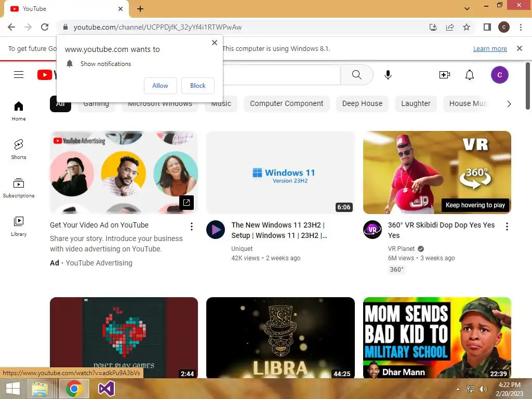Open 360 VR Skibidi video thumbnail
This screenshot has height=399, width=532.
437,172
